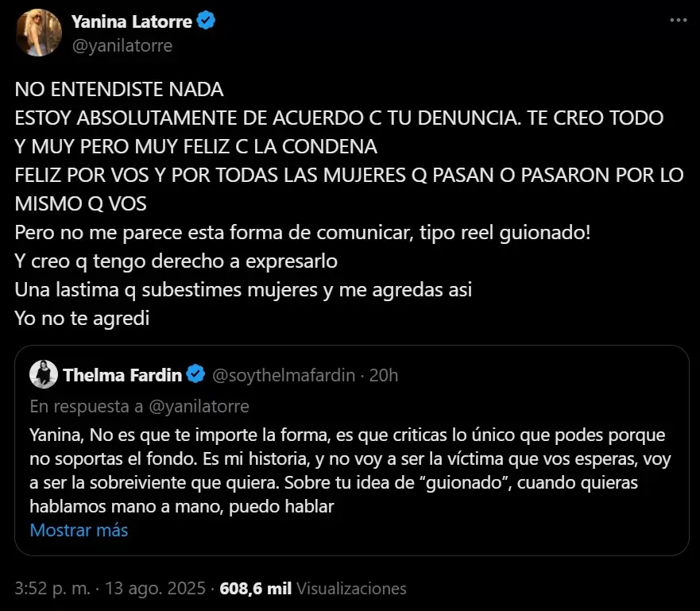Click the Yanina Latorre display name

133,21
